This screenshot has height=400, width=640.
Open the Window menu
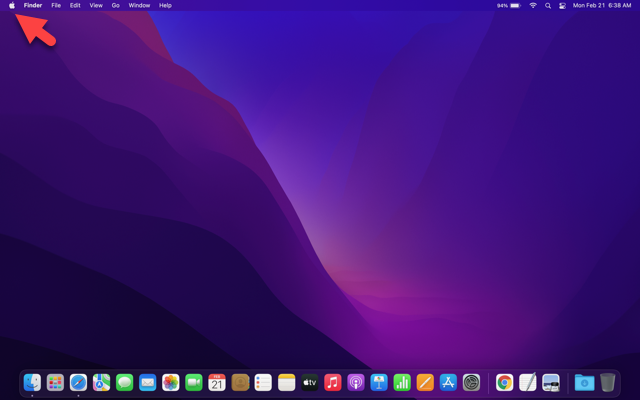[x=139, y=5]
